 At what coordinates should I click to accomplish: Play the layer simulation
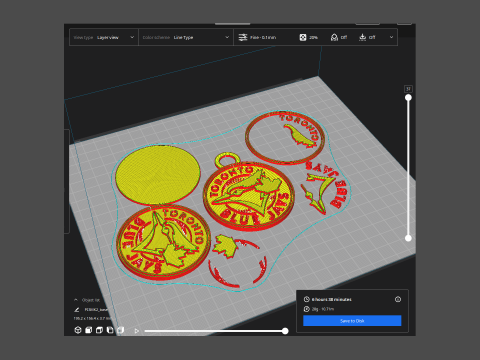pos(136,331)
